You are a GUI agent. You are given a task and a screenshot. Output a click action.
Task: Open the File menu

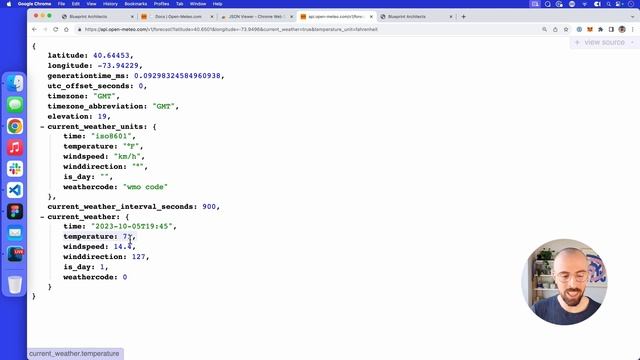pos(61,4)
